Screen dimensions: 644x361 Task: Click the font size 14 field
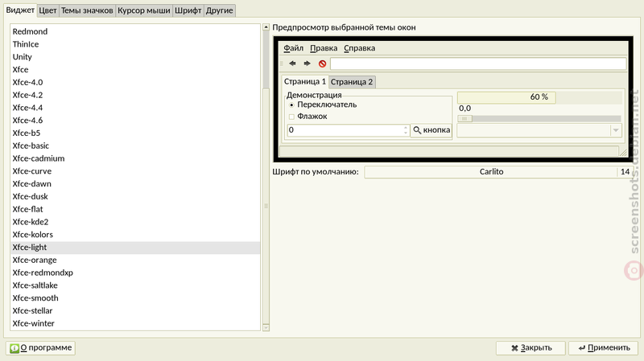(x=625, y=172)
